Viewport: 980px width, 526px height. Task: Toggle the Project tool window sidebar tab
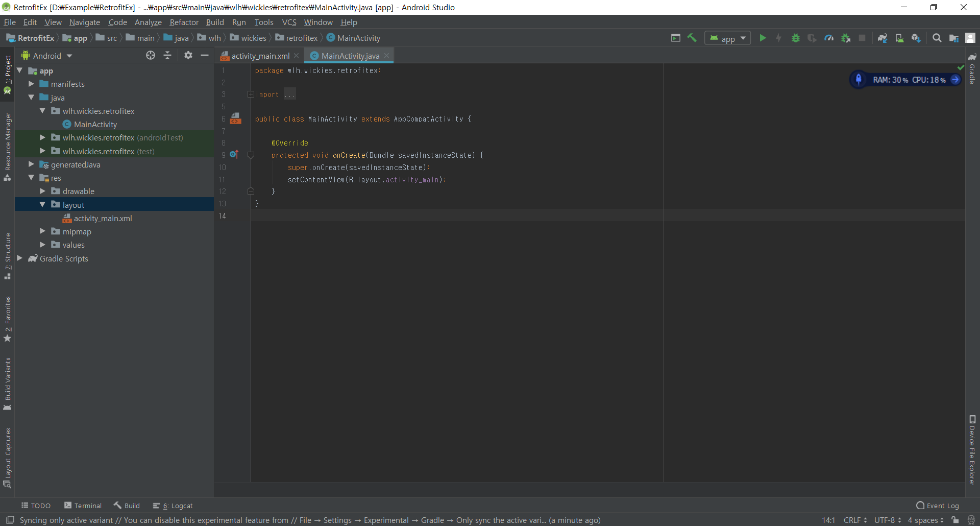(x=8, y=74)
